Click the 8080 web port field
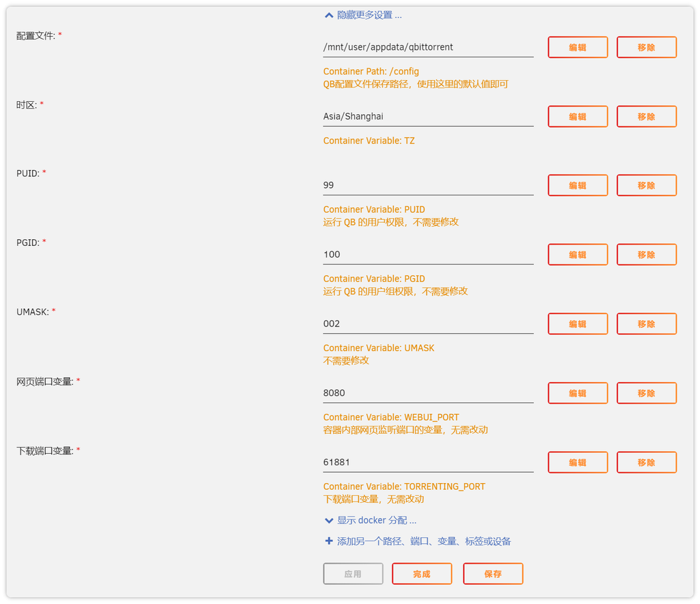The width and height of the screenshot is (700, 604). point(428,393)
